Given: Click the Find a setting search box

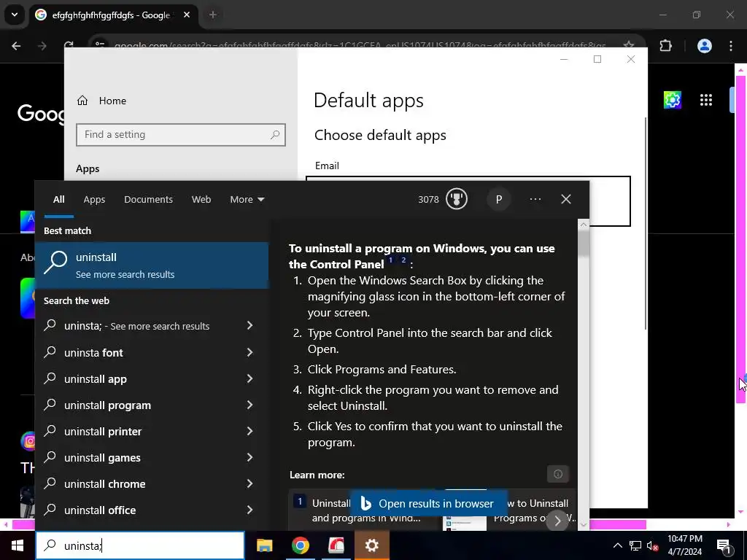Looking at the screenshot, I should (181, 135).
